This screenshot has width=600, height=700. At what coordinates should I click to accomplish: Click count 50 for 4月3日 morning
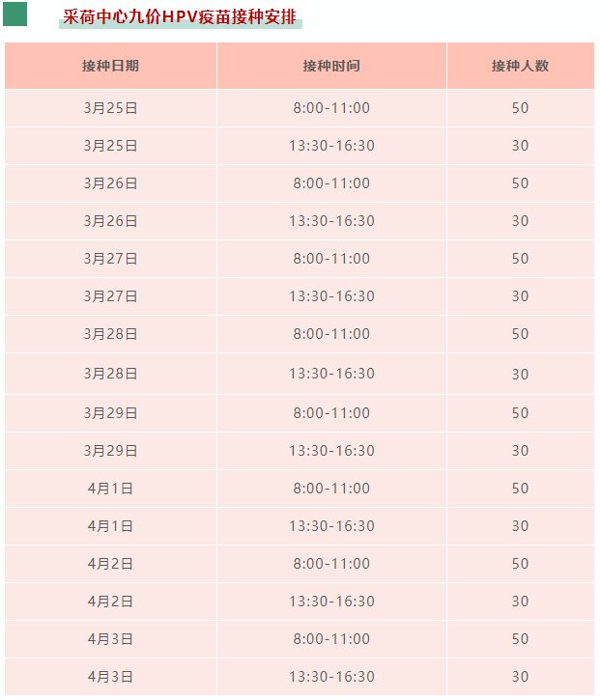[x=521, y=639]
